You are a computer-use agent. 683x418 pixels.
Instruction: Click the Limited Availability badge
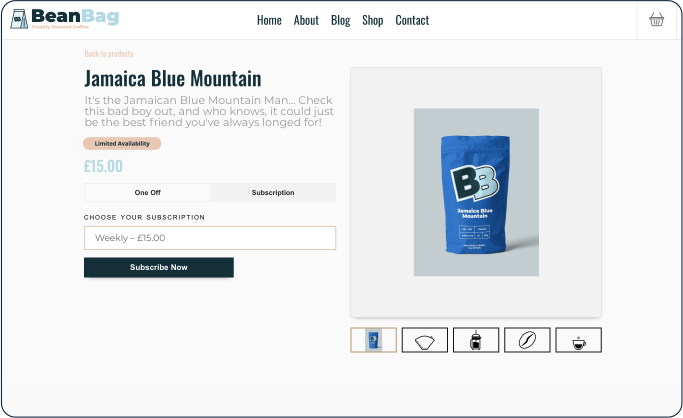click(122, 143)
